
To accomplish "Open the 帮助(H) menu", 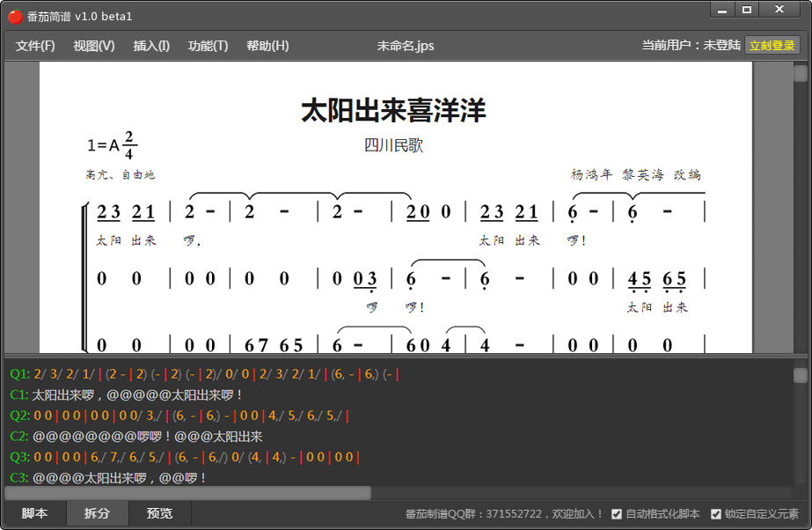I will click(x=267, y=46).
